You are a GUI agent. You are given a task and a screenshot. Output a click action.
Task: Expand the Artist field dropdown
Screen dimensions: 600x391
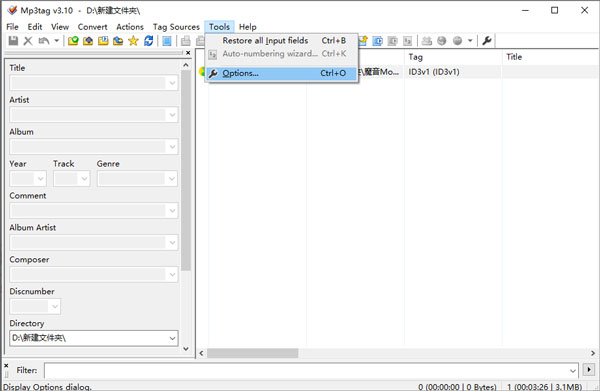pos(172,115)
